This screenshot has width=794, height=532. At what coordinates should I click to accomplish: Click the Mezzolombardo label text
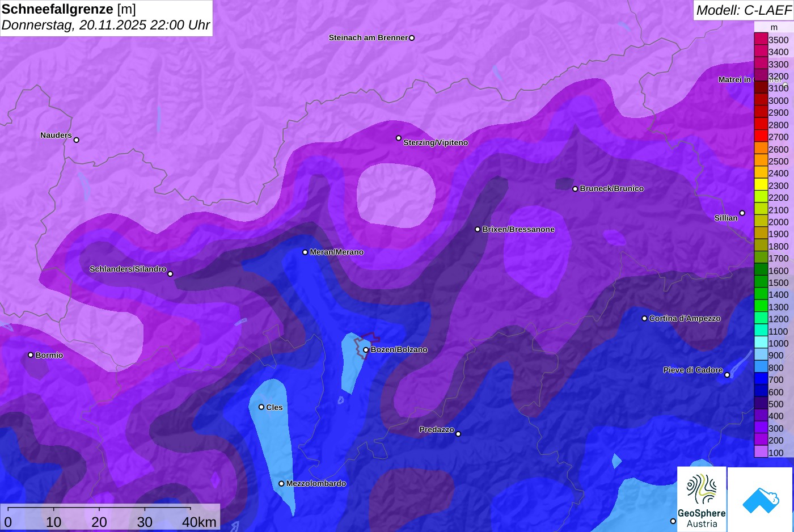(x=316, y=484)
